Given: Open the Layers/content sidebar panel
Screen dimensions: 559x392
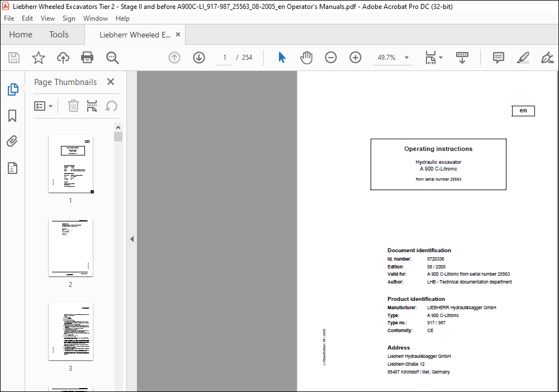Looking at the screenshot, I should 12,168.
